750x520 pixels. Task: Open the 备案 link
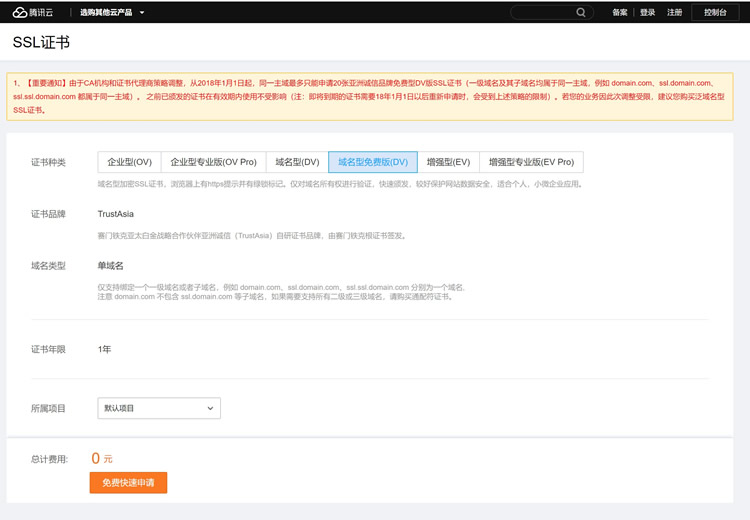pos(620,13)
